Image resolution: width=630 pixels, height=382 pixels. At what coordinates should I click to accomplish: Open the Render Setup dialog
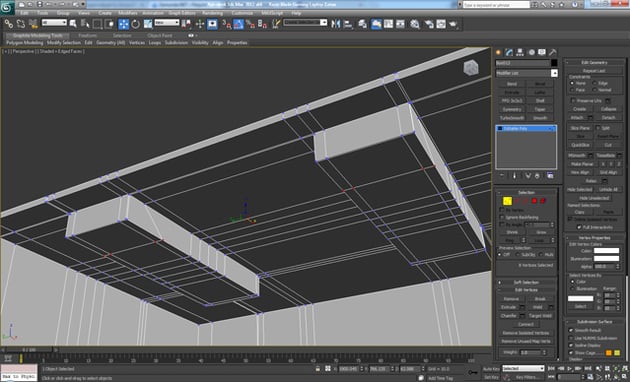[429, 24]
